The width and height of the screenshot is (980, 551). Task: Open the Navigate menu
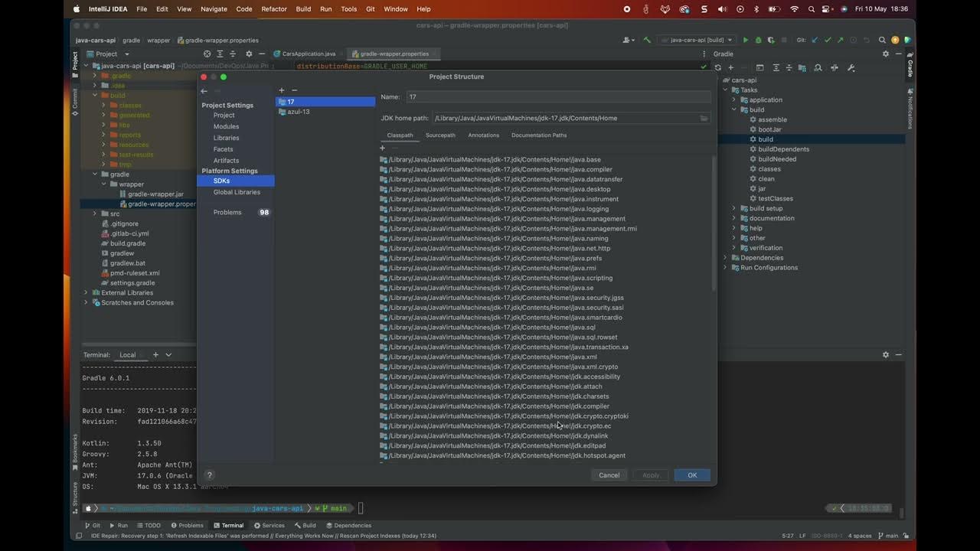pyautogui.click(x=214, y=9)
